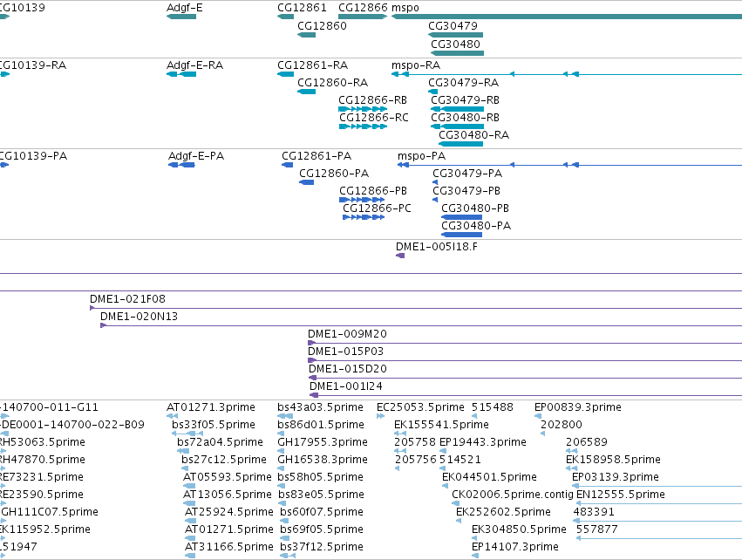Select the CG12860-RA transcript

pos(306,92)
